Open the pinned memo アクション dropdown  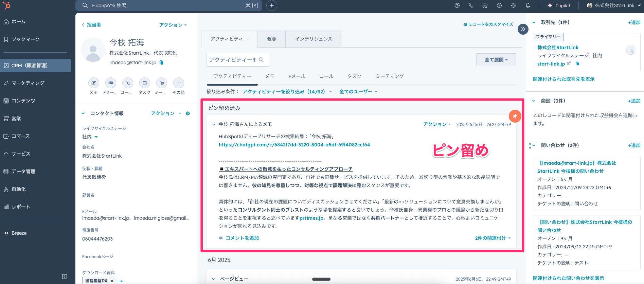point(437,124)
